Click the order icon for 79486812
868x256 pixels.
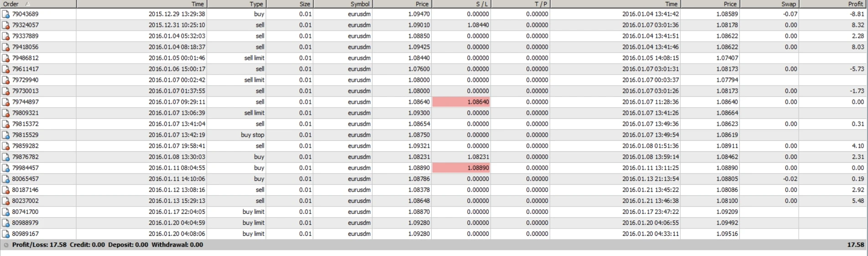click(x=6, y=58)
